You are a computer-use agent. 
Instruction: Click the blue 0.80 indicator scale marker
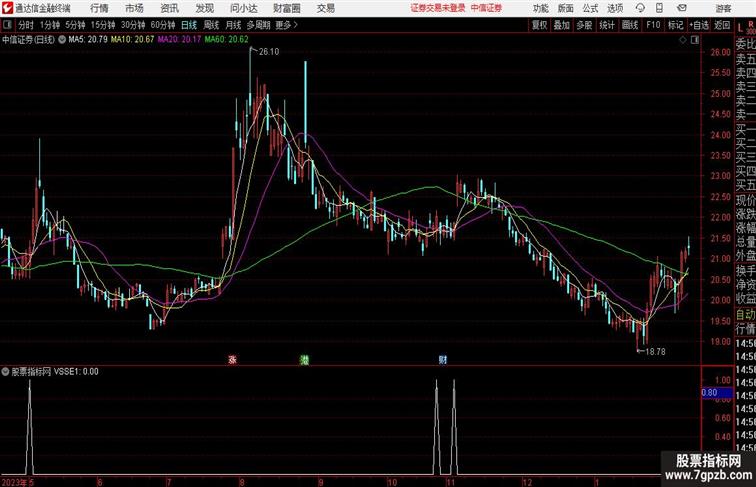click(709, 393)
